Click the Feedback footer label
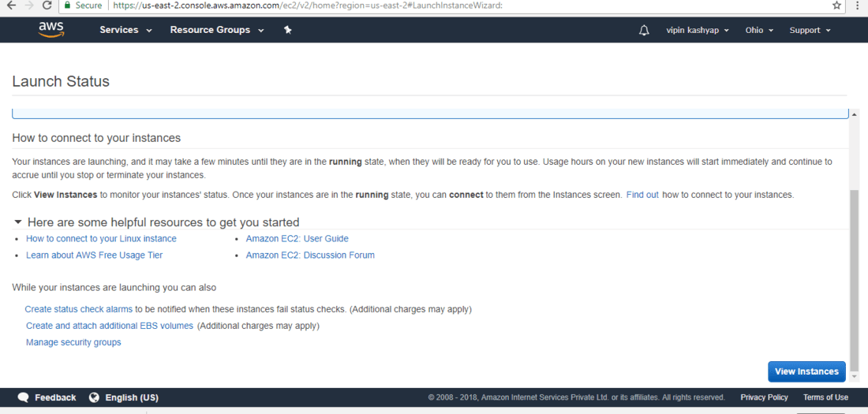Viewport: 868px width, 414px height. 55,397
